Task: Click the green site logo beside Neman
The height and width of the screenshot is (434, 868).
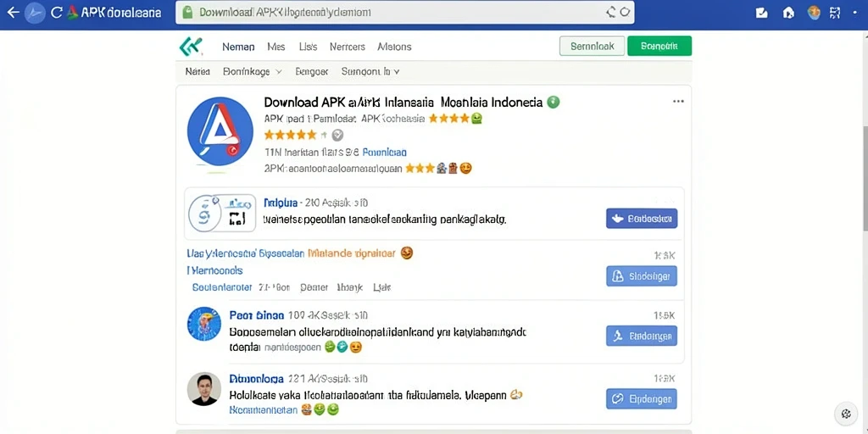Action: pos(191,47)
